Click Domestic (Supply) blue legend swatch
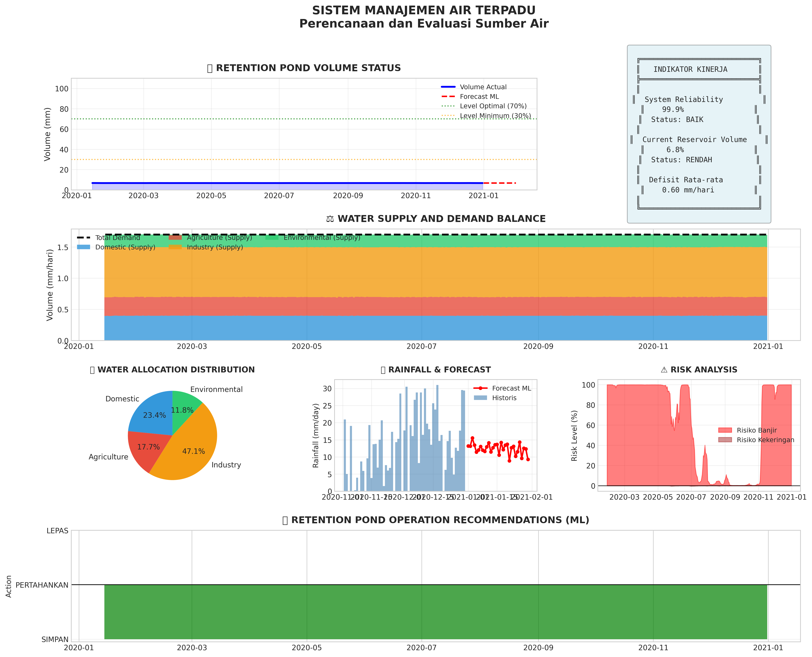This screenshot has width=812, height=657. 84,247
